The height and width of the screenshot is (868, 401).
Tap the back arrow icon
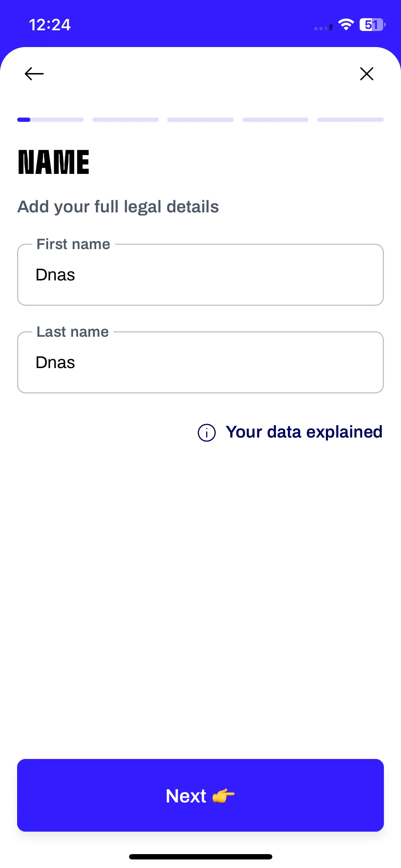click(34, 74)
